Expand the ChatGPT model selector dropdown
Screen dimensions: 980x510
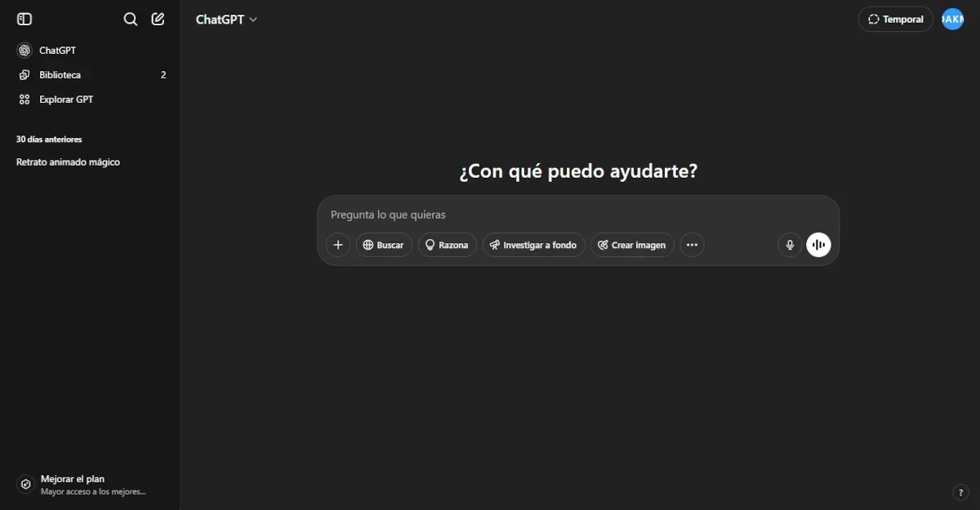click(x=226, y=20)
